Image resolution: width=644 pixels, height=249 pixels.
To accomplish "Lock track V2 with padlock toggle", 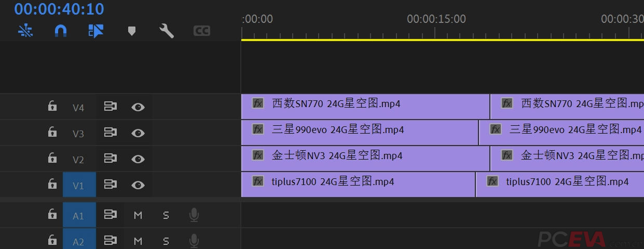I will click(52, 158).
